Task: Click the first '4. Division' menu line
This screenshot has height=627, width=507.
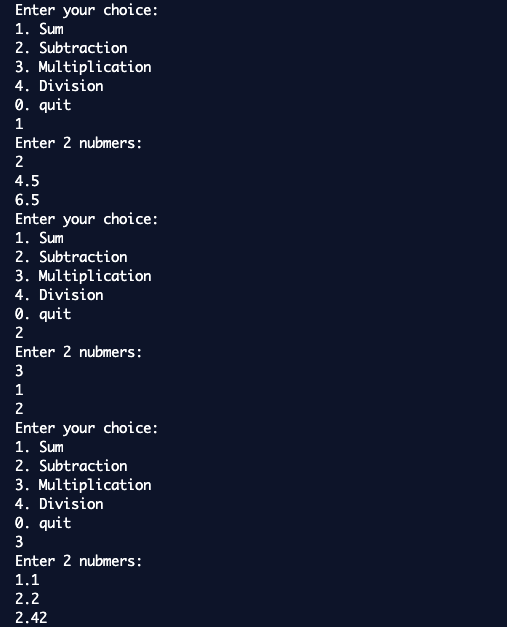Action: [x=59, y=86]
